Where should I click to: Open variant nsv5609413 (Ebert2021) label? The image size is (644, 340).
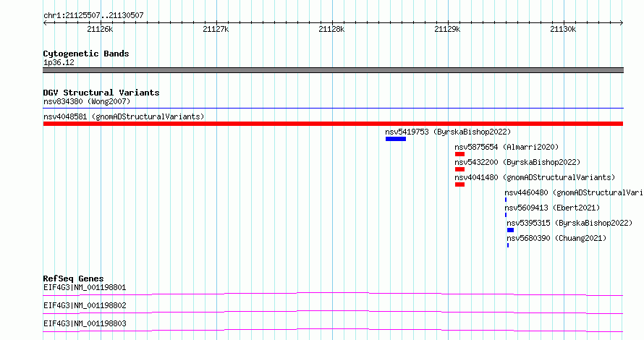coord(552,208)
